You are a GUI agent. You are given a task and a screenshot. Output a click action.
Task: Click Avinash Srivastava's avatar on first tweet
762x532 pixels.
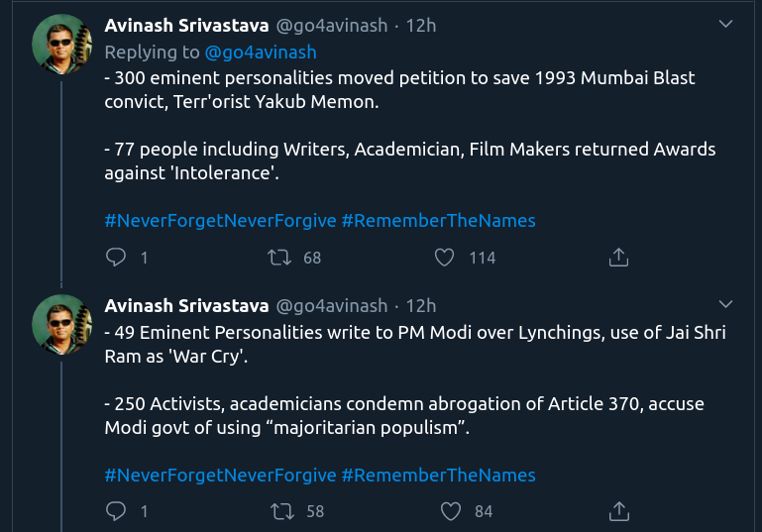62,47
